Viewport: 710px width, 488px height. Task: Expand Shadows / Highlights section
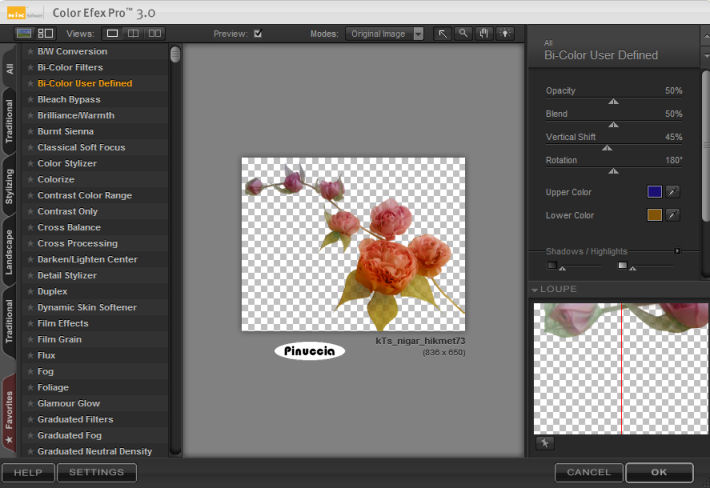pos(677,251)
